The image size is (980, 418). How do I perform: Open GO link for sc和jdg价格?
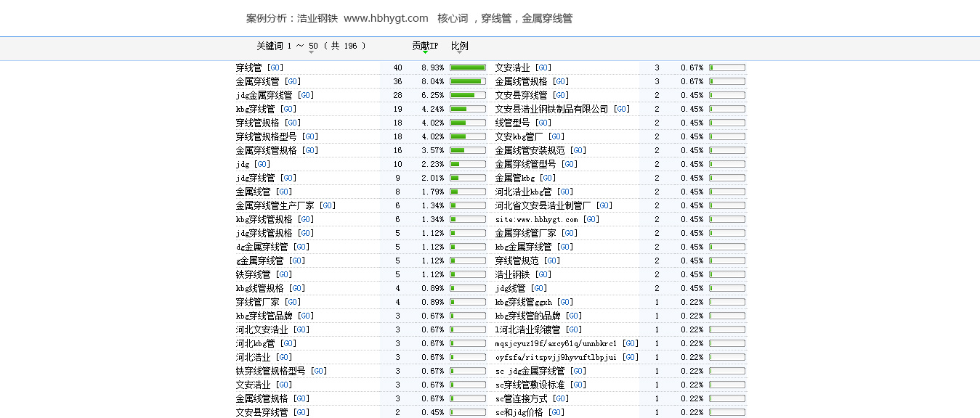556,412
